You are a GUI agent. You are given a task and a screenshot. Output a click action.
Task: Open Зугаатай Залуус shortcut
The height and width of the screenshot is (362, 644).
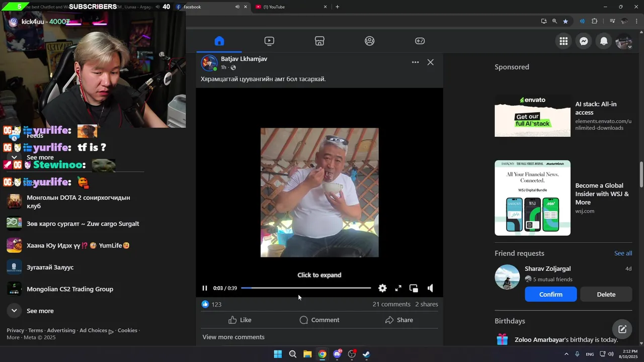[x=75, y=267]
